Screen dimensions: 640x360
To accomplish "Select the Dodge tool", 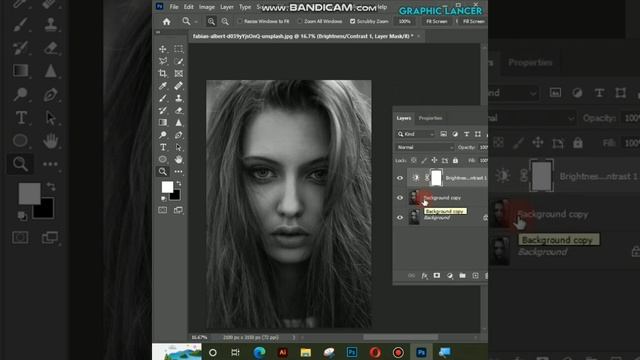I will click(162, 135).
